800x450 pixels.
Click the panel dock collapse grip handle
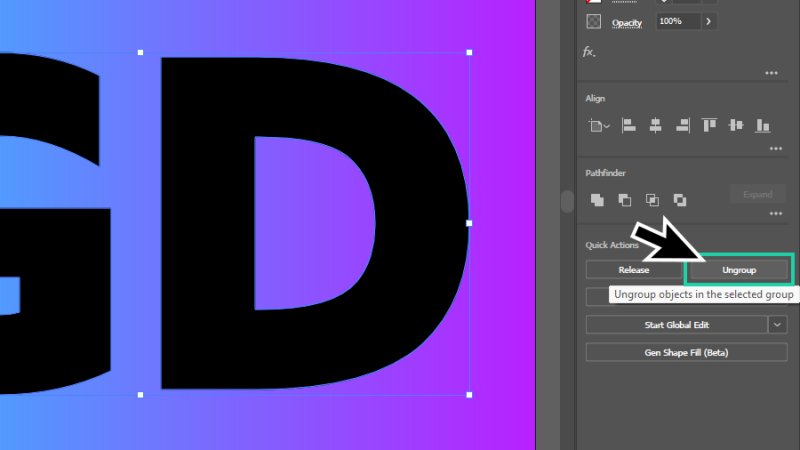tap(567, 201)
